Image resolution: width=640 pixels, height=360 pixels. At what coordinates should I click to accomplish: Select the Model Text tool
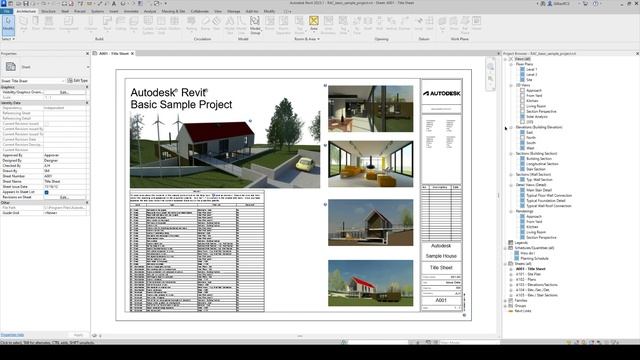tap(230, 24)
